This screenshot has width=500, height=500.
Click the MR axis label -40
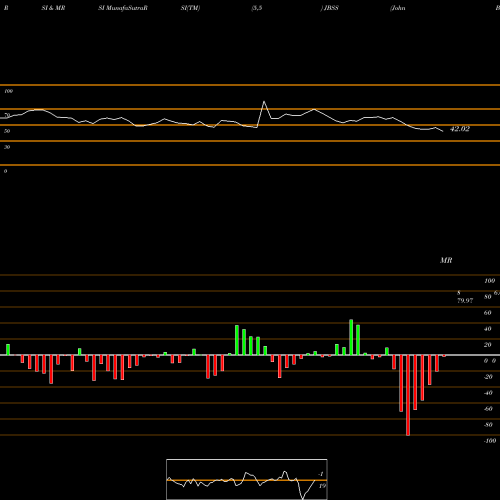(x=488, y=393)
